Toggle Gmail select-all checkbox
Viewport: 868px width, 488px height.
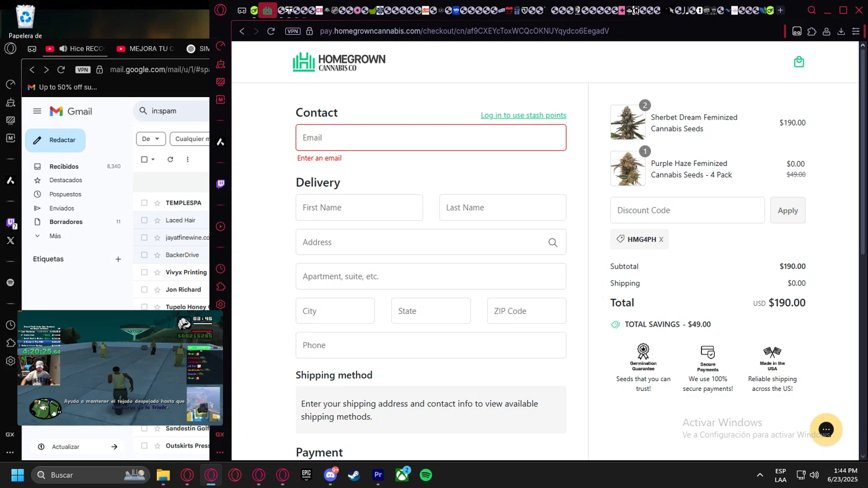[145, 160]
